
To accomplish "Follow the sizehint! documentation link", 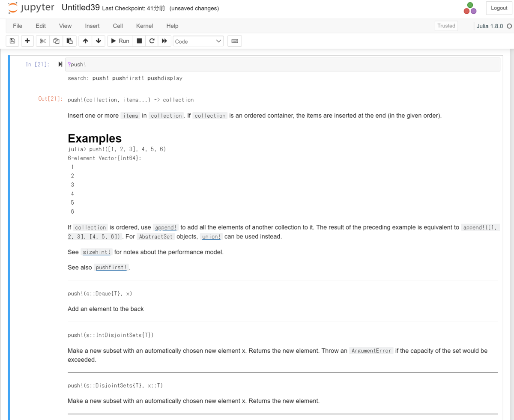I will (96, 252).
